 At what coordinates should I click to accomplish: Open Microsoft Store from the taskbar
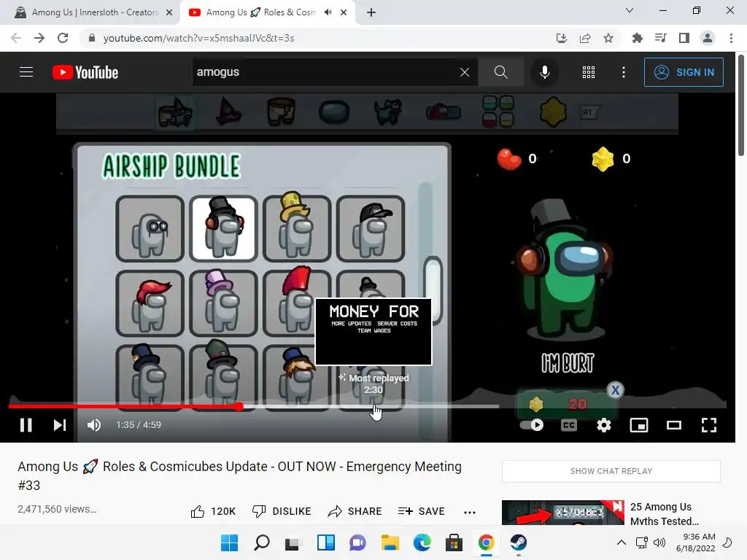pos(454,542)
